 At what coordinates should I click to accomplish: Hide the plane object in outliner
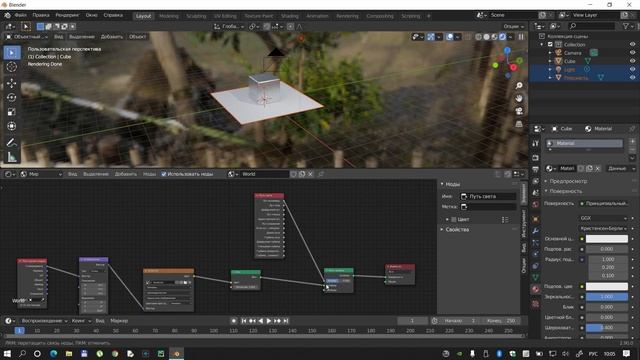632,78
